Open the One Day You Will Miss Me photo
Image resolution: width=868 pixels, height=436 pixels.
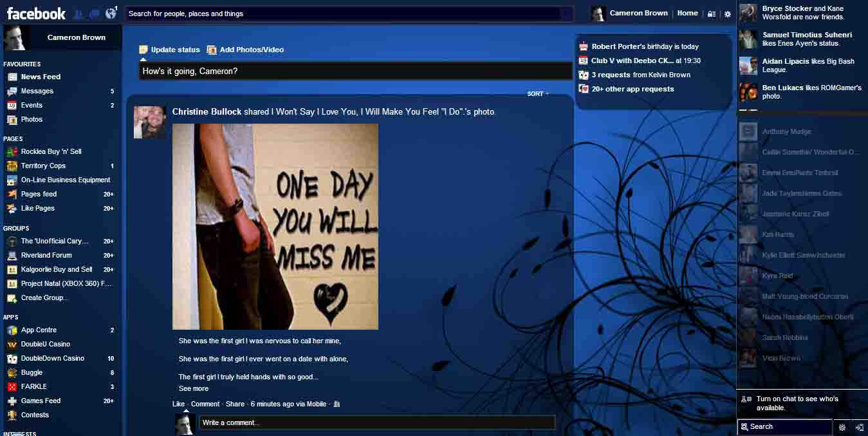[x=275, y=226]
